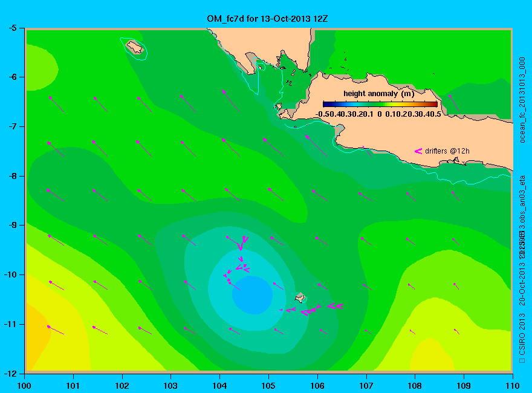
Task: Click the x-axis label "102"
Action: tap(122, 386)
